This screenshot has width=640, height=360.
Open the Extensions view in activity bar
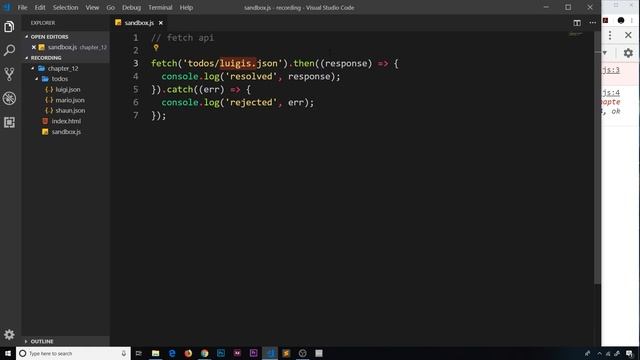(x=9, y=122)
